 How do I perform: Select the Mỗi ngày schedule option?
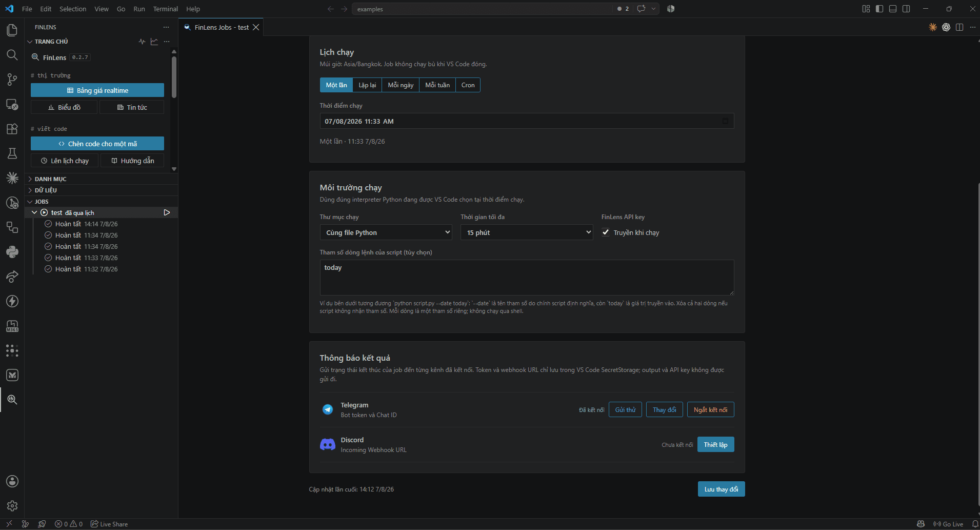401,85
